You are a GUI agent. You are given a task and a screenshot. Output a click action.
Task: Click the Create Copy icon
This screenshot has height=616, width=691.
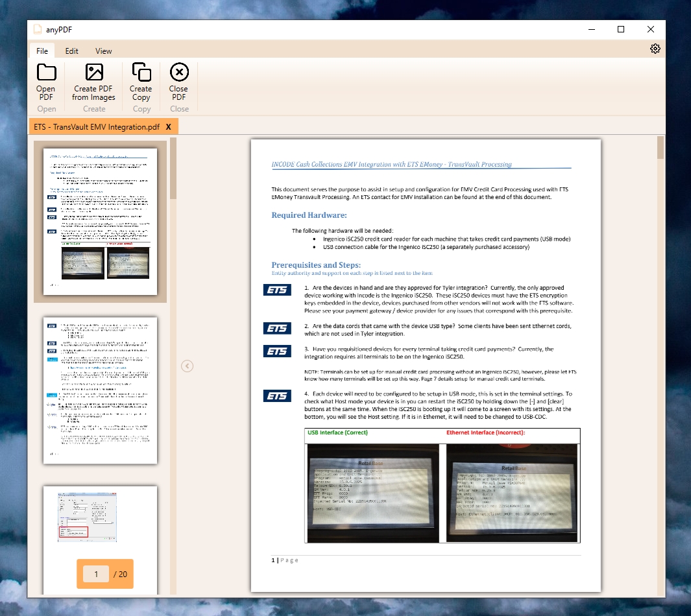click(x=141, y=72)
